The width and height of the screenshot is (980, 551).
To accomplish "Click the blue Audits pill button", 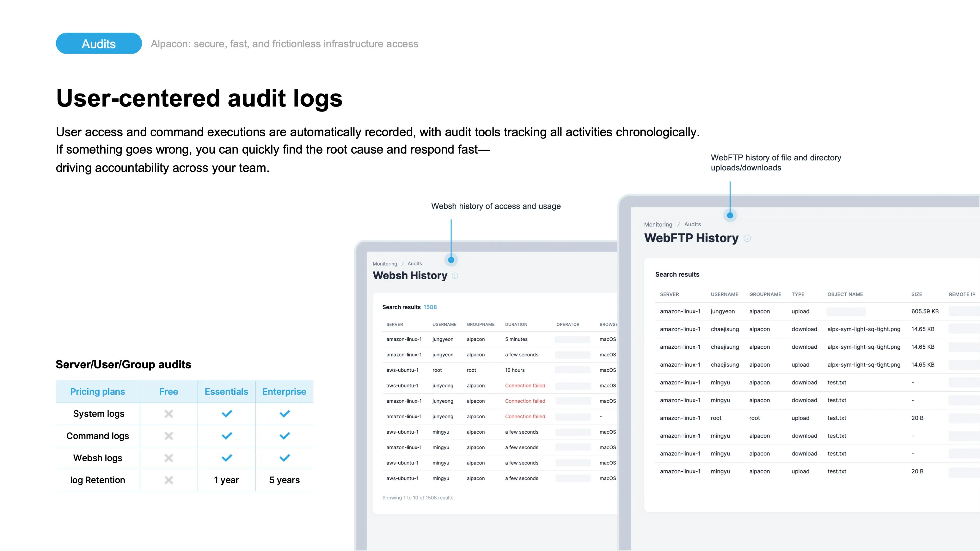I will (x=99, y=43).
